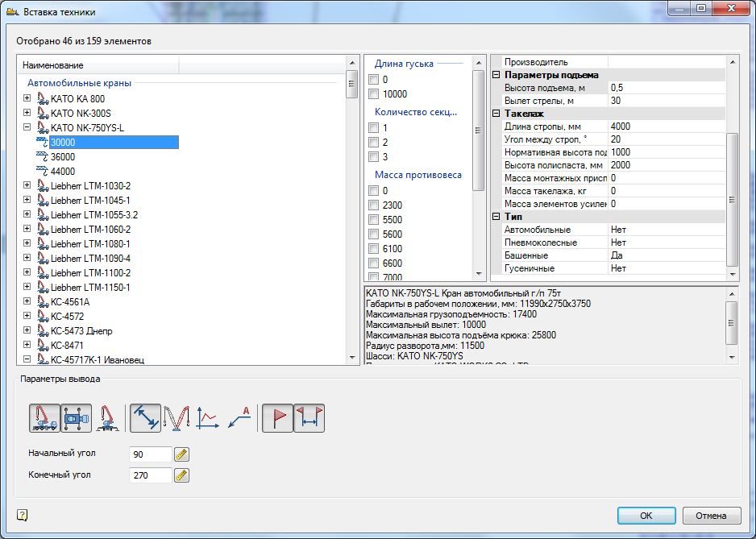Cancel the dialog with Отмена
The height and width of the screenshot is (539, 756).
711,516
